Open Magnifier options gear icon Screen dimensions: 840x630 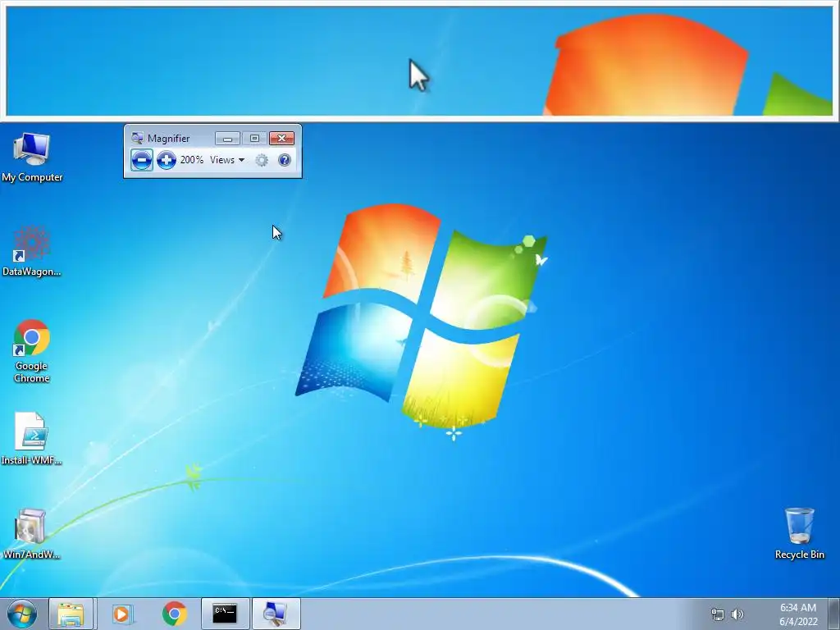point(262,160)
